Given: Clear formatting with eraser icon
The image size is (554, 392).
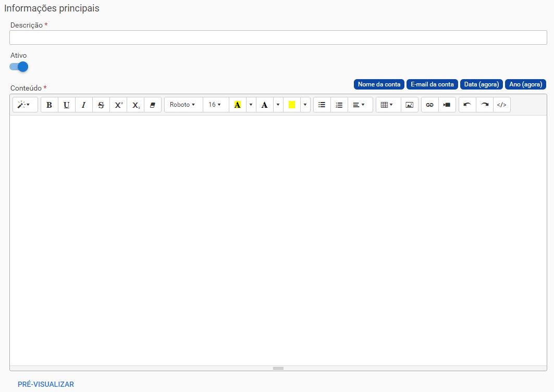Looking at the screenshot, I should tap(153, 105).
